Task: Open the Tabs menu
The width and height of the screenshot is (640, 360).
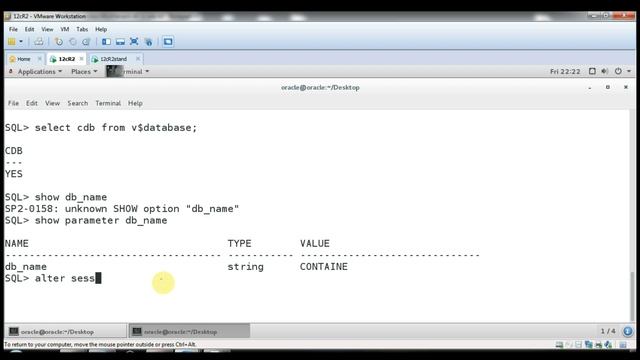Action: coord(82,29)
